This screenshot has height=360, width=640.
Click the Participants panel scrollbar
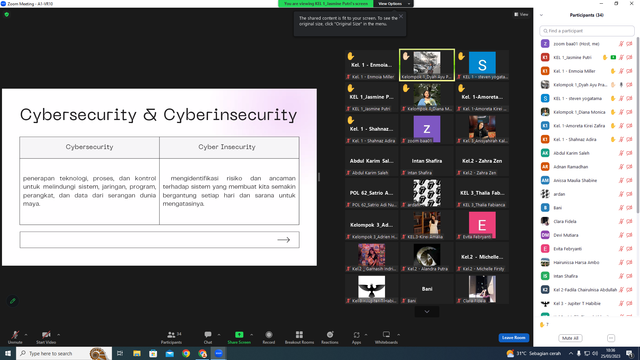tap(638, 124)
